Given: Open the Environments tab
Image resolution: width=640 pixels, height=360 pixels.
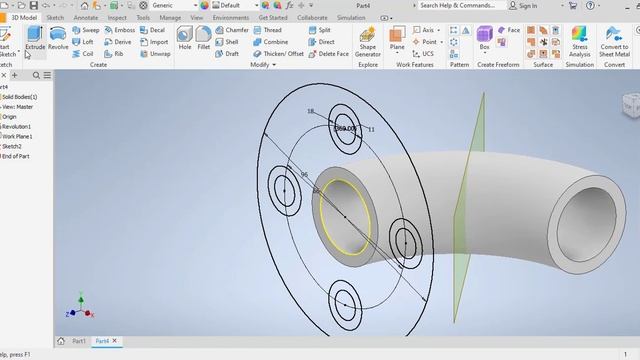Looking at the screenshot, I should 231,18.
